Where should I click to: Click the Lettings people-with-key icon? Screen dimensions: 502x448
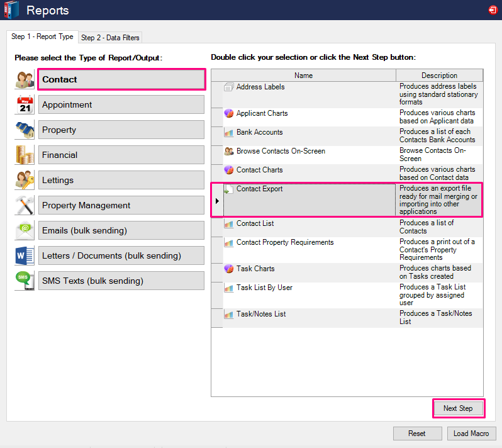pyautogui.click(x=25, y=181)
